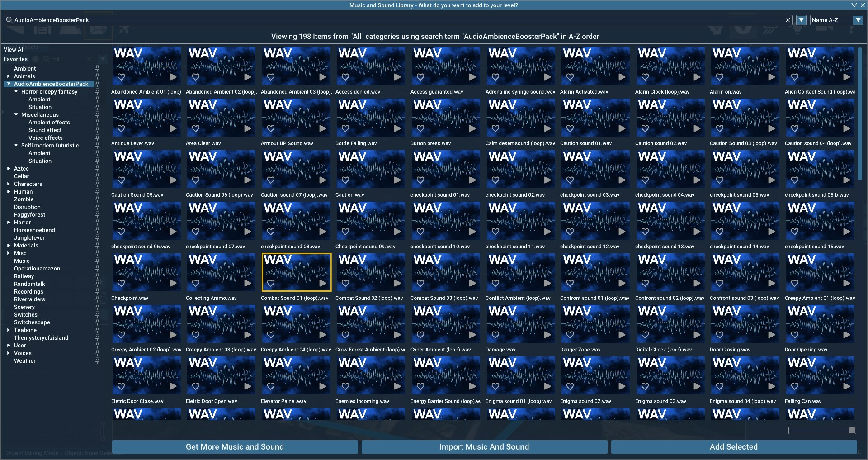Viewport: 868px width, 460px height.
Task: Play the preview for Abandoned Ambient 01
Action: pos(173,77)
